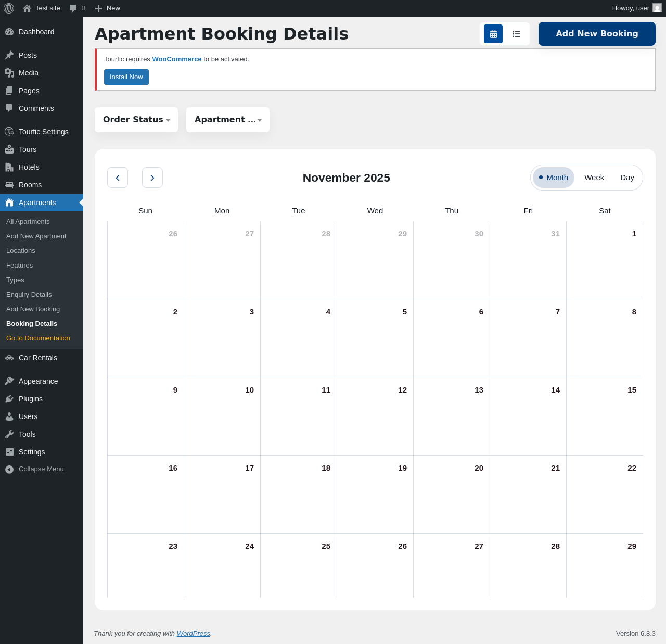Expand the Order Status dropdown
Image resolution: width=666 pixels, height=644 pixels.
point(136,120)
